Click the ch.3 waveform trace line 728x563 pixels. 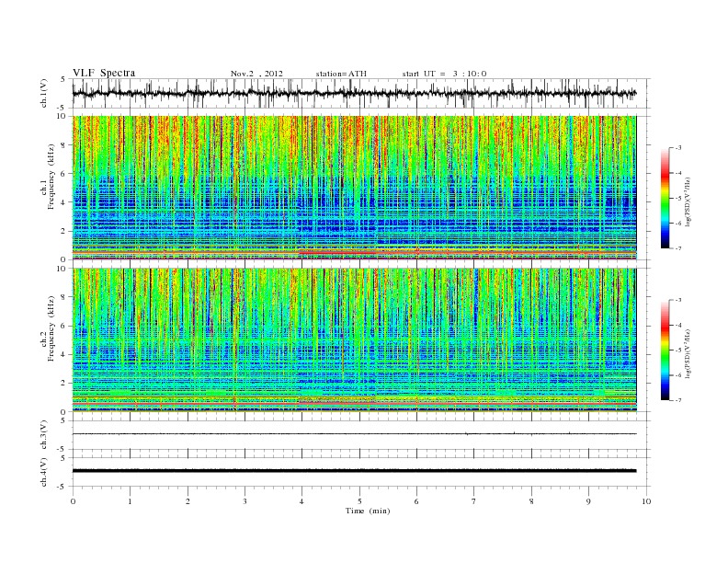click(354, 434)
